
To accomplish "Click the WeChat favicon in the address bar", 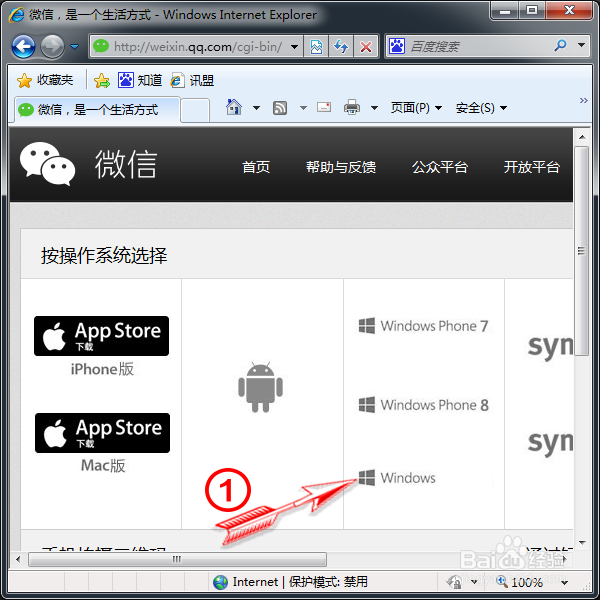I will pyautogui.click(x=101, y=46).
